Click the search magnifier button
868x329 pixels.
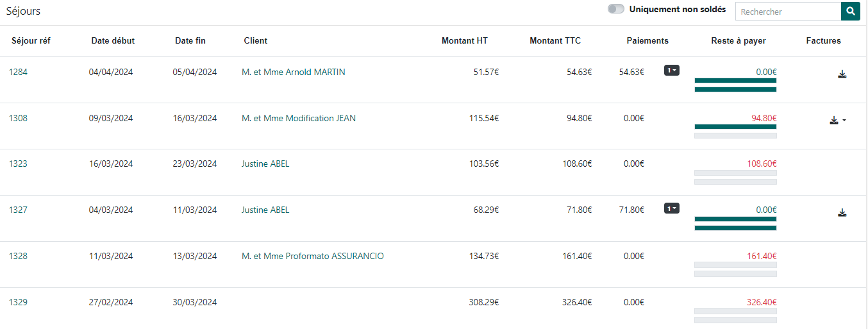(x=850, y=12)
